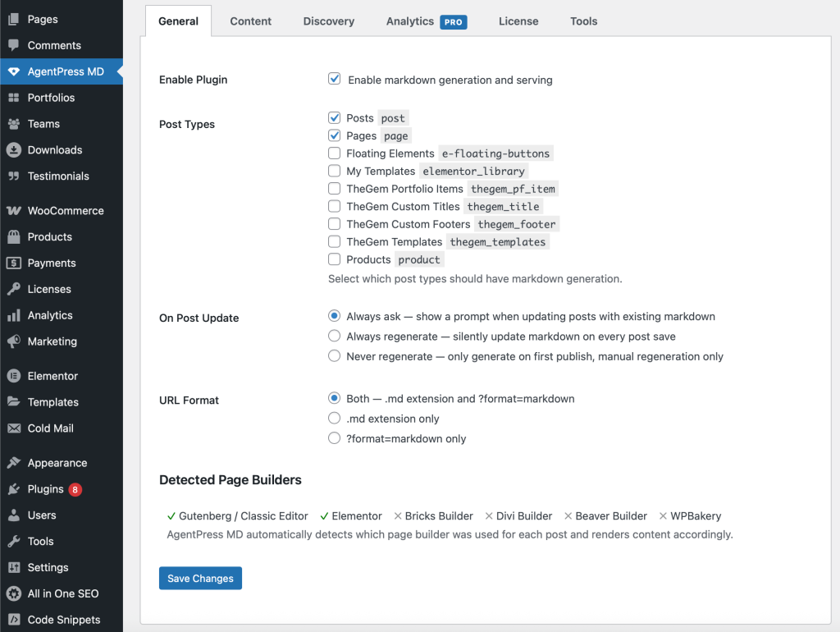Click the Licenses key icon
Viewport: 840px width, 632px height.
pyautogui.click(x=14, y=289)
